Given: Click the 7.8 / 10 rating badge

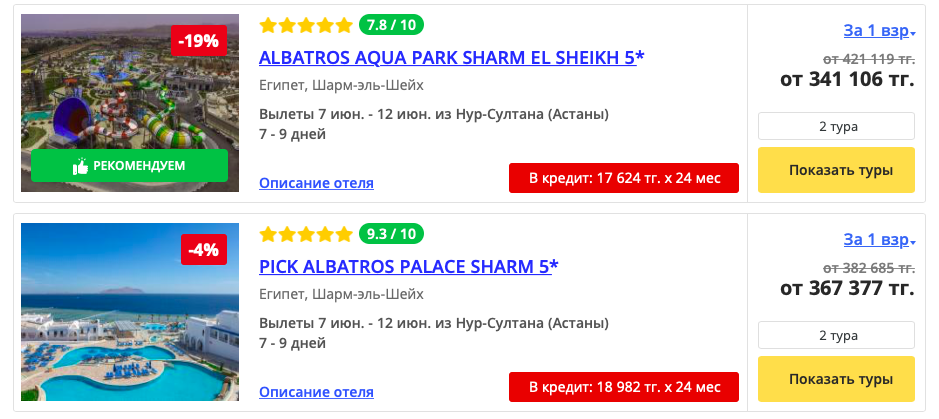Looking at the screenshot, I should pos(391,25).
